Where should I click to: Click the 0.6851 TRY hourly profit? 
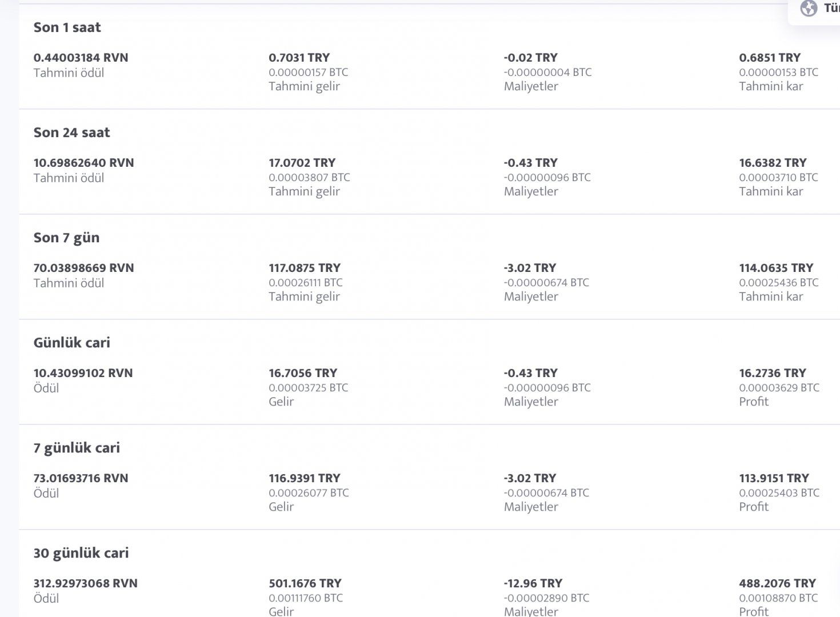click(769, 58)
